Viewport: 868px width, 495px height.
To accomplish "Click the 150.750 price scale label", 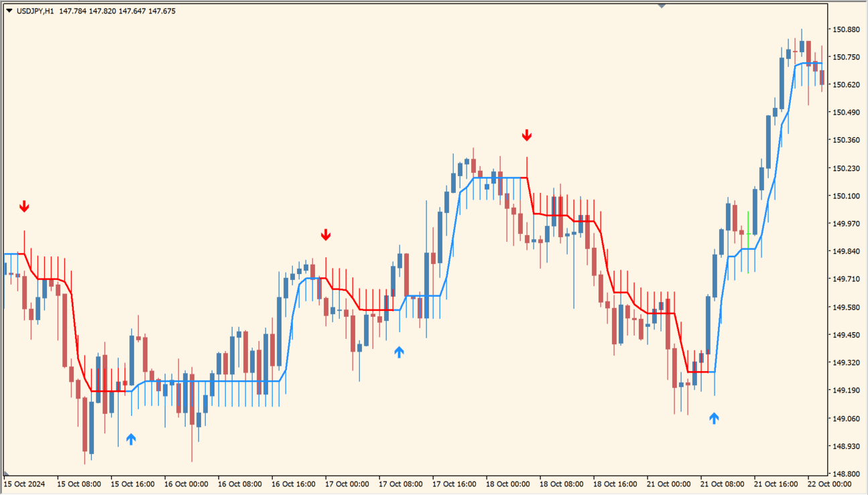I will pos(846,57).
